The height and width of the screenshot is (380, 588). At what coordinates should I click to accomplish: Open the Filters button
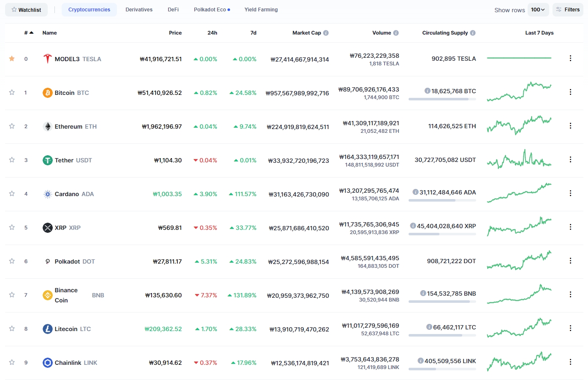point(568,10)
